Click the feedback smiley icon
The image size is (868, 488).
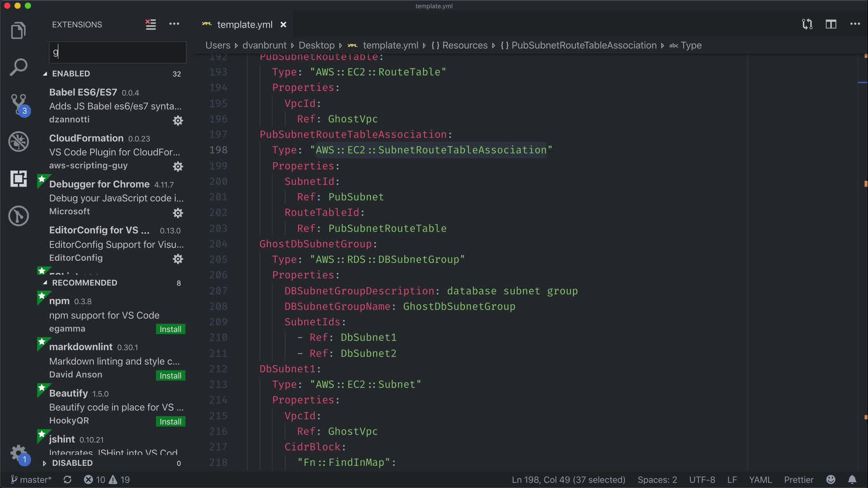click(831, 479)
